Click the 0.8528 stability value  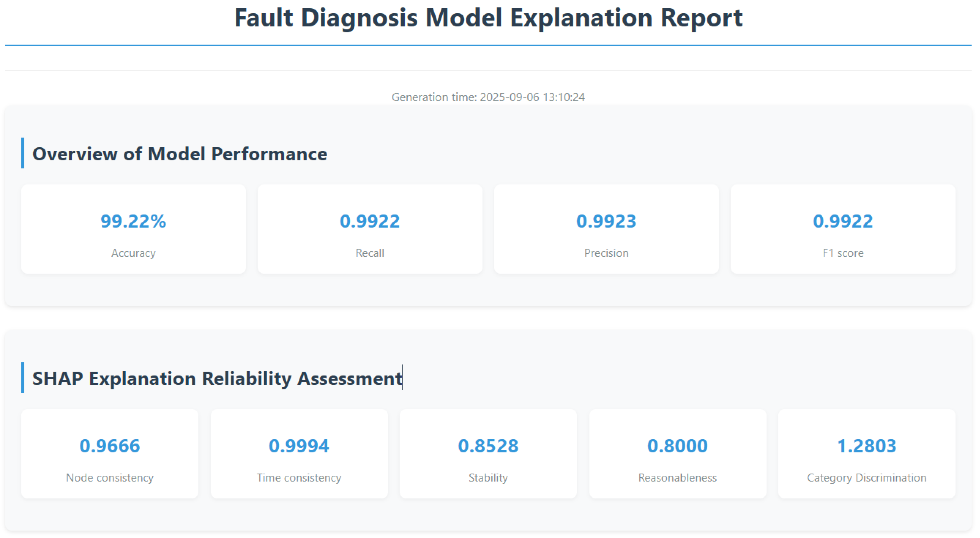tap(488, 446)
